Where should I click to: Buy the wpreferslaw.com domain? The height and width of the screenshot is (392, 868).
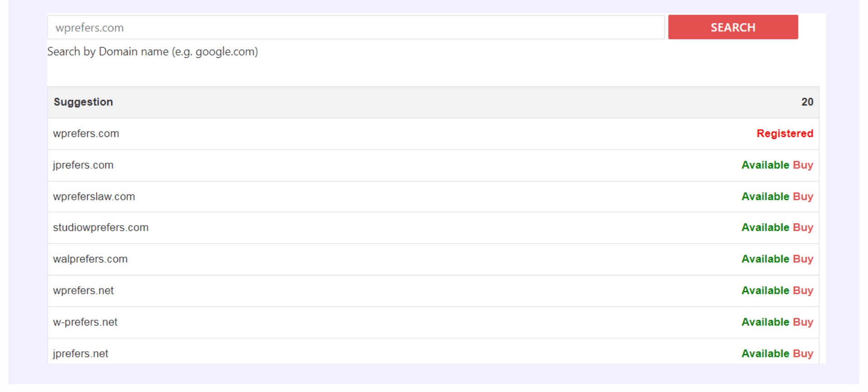(x=803, y=196)
